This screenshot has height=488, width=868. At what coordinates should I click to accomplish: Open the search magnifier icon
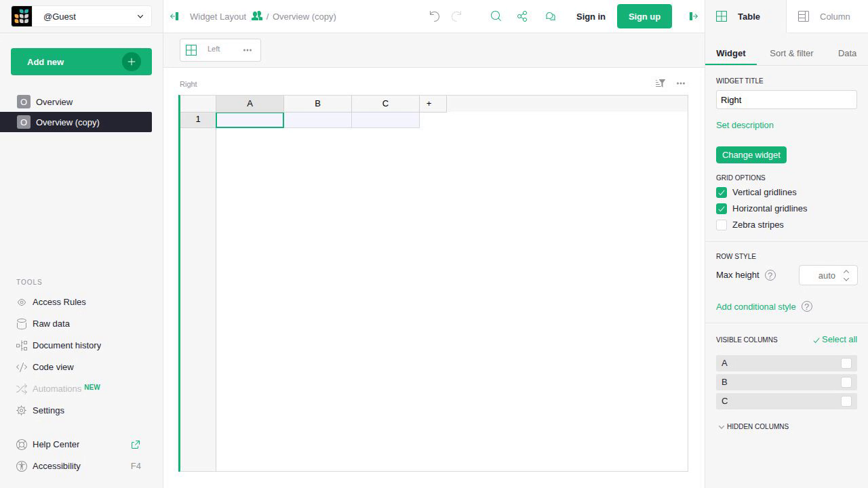(x=496, y=16)
